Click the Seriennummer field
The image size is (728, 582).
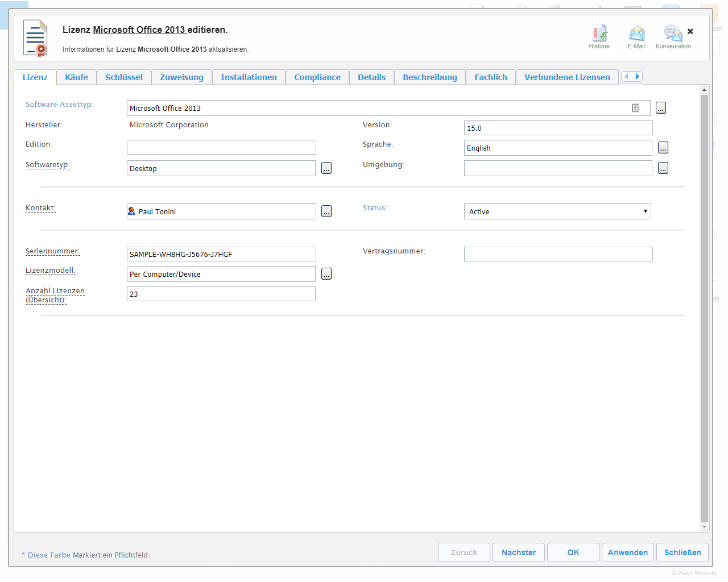click(x=221, y=254)
